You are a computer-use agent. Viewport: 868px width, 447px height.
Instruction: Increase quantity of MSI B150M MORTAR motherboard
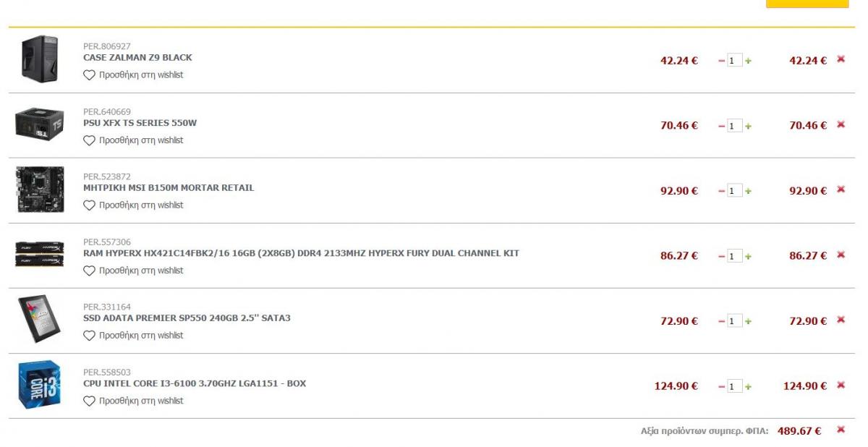tap(748, 191)
